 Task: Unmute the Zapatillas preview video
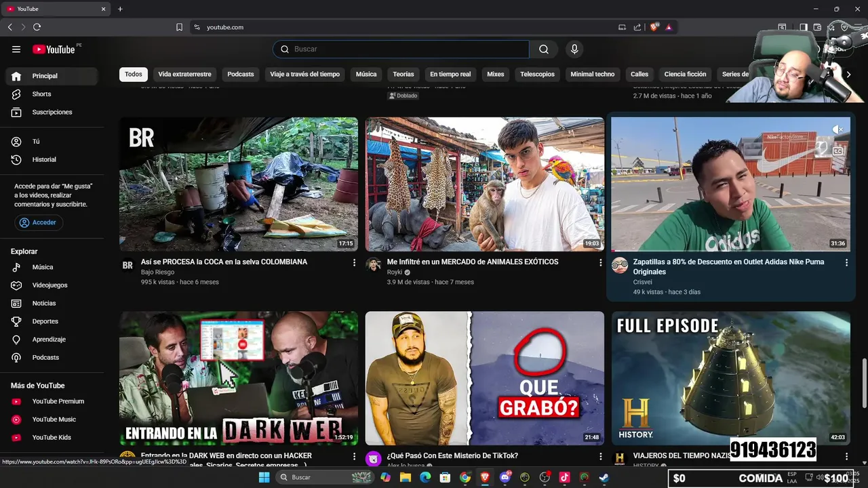pyautogui.click(x=838, y=129)
